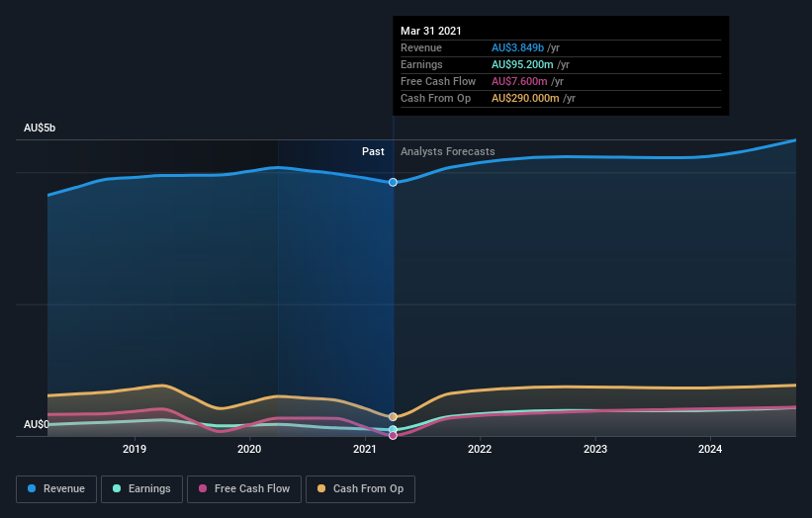Click the Free Cash Flow row label in tooltip
Screen dimensions: 812x518
pos(438,81)
